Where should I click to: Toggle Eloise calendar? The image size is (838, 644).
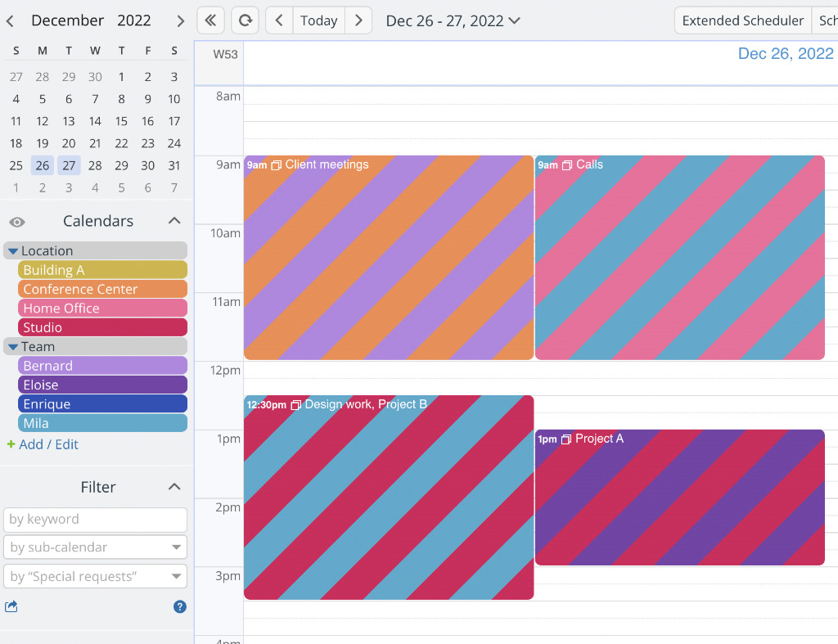pyautogui.click(x=102, y=385)
